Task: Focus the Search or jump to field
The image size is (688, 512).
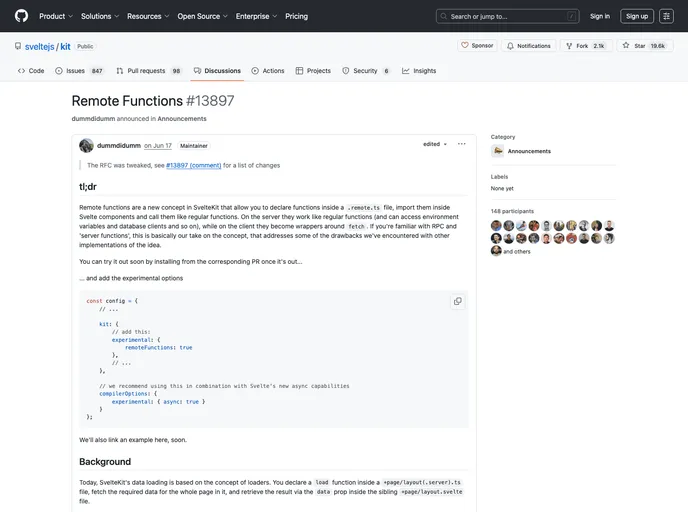Action: coord(508,16)
